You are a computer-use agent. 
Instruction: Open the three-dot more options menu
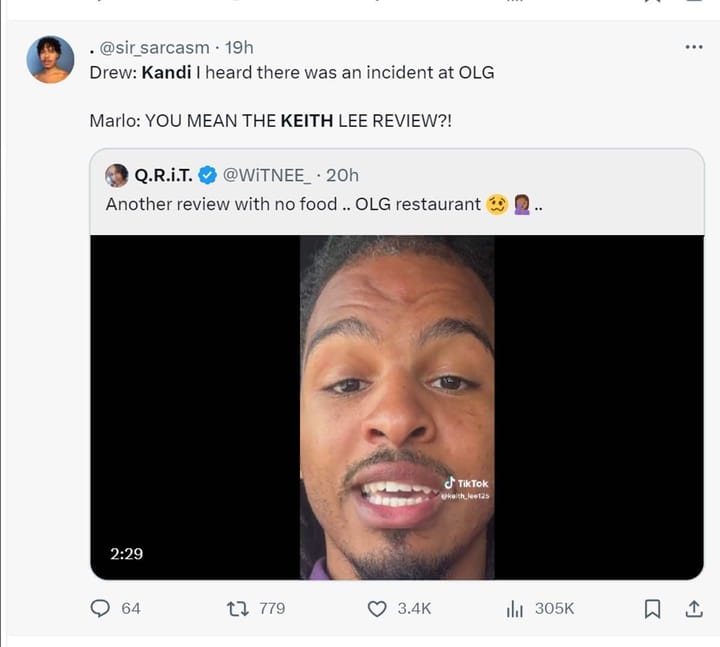pos(693,47)
